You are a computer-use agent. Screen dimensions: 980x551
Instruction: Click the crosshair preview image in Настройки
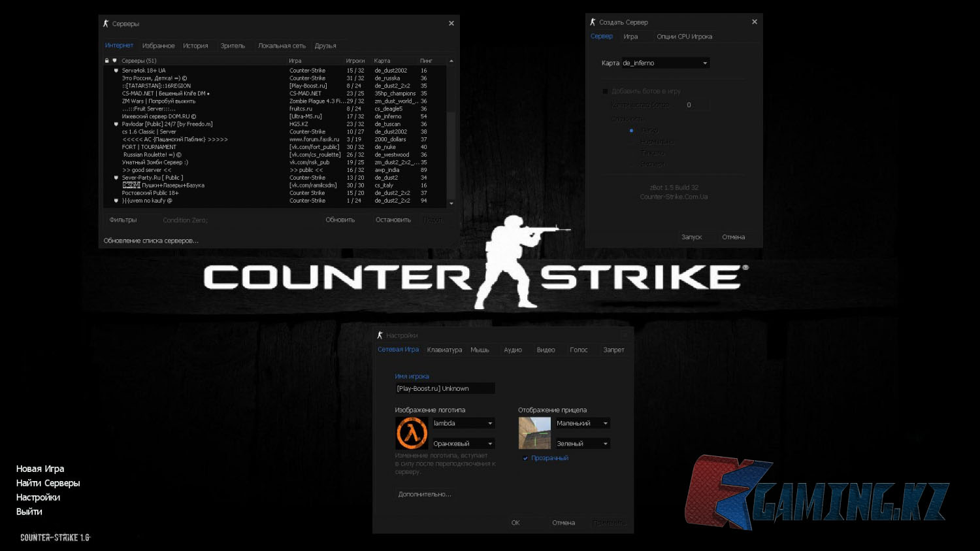click(x=534, y=433)
